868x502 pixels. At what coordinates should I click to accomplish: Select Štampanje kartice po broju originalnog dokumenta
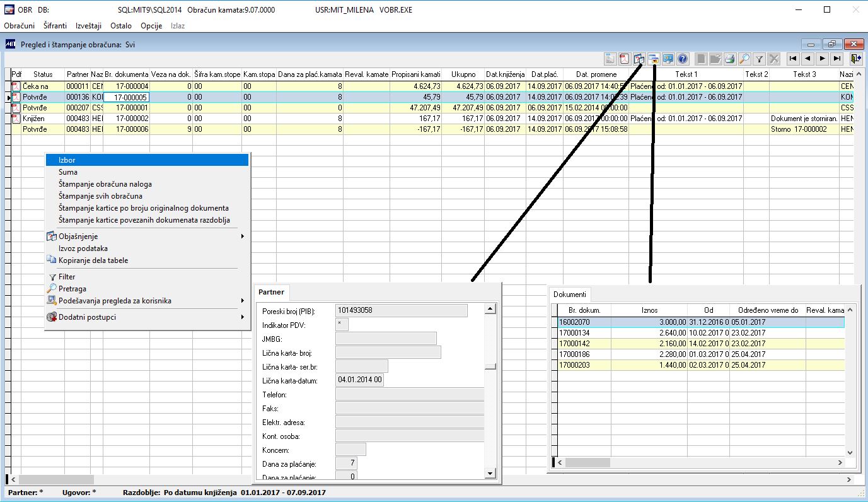[x=147, y=208]
